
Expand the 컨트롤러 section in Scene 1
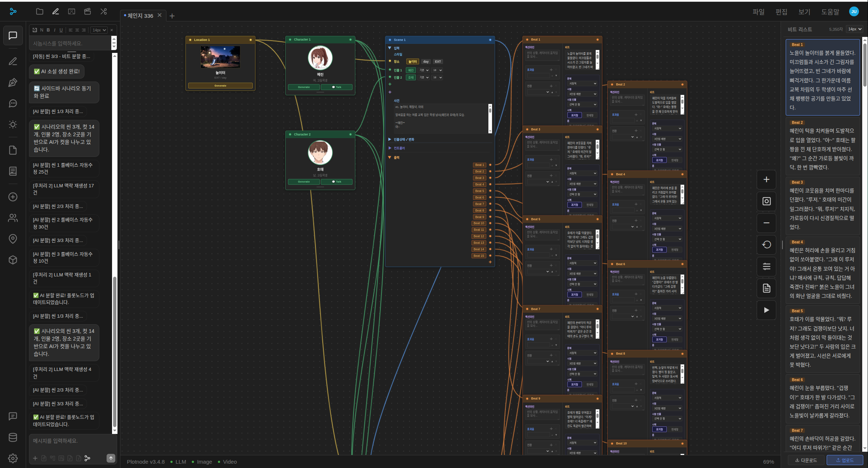399,148
